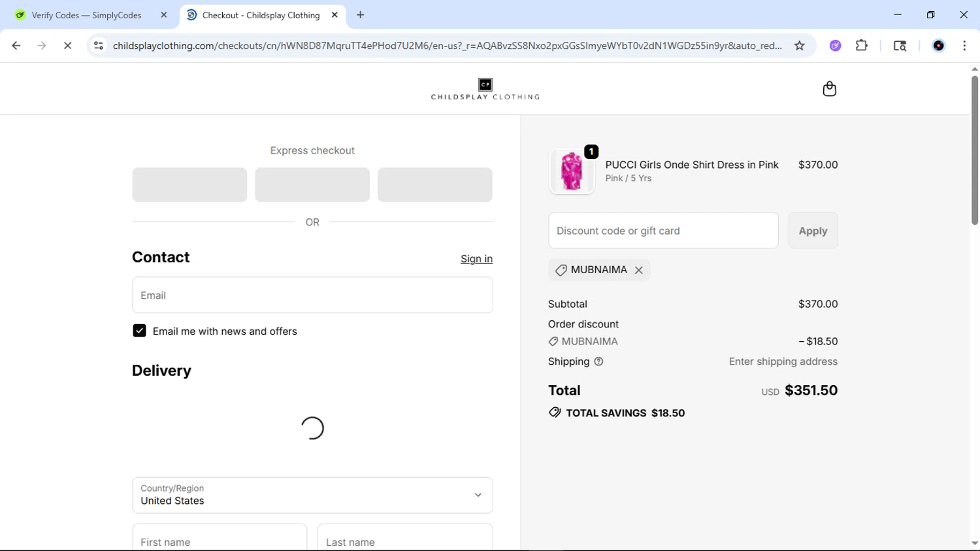Click the Enter shipping address text
The width and height of the screenshot is (980, 551).
point(783,361)
